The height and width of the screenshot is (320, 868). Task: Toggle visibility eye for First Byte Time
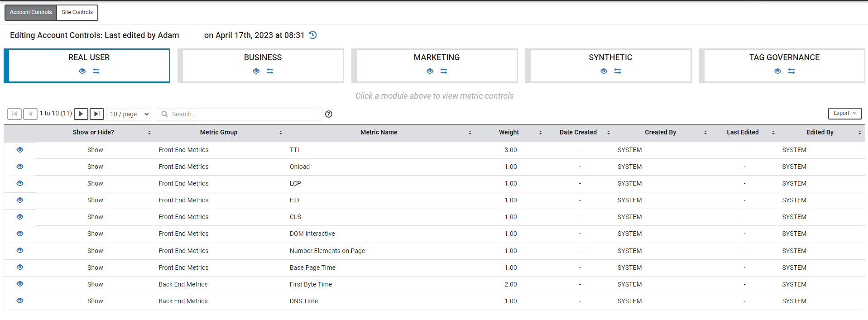click(20, 284)
